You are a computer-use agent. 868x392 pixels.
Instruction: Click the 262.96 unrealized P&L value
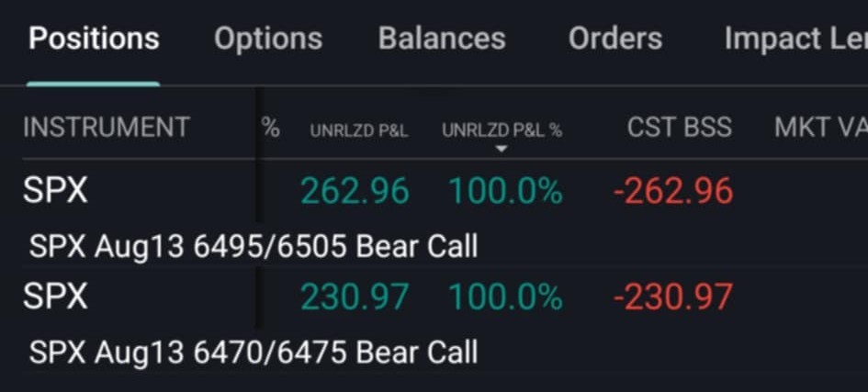(355, 191)
